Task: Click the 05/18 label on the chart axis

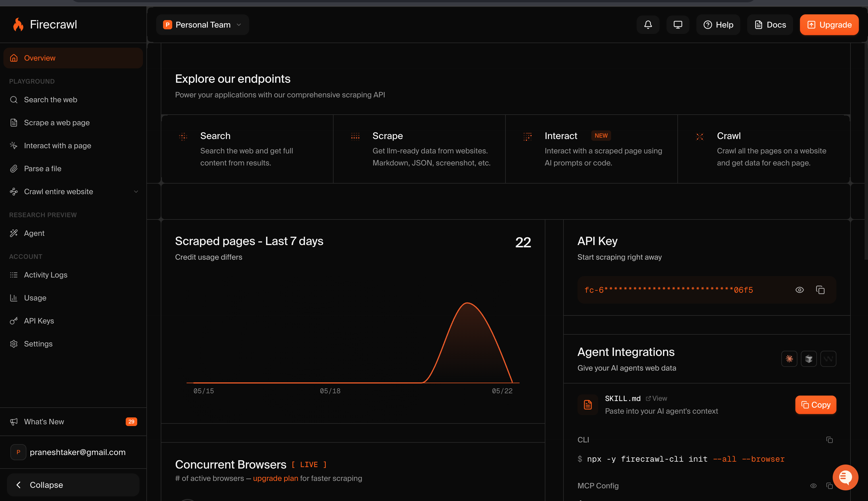Action: click(330, 391)
